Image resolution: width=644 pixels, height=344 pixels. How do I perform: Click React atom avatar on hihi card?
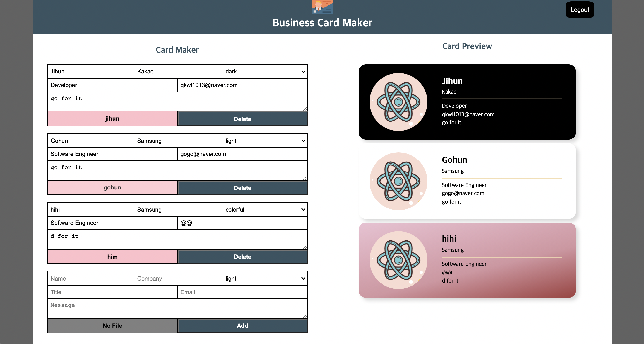(398, 260)
